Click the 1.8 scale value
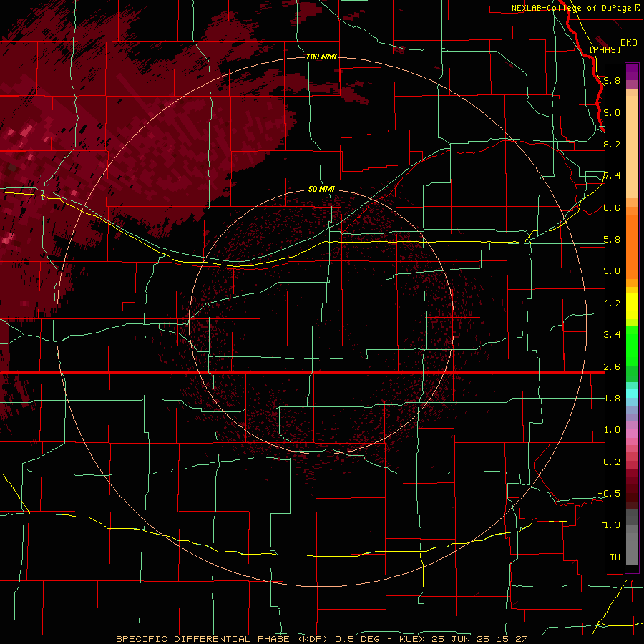The image size is (644, 644). (x=612, y=399)
